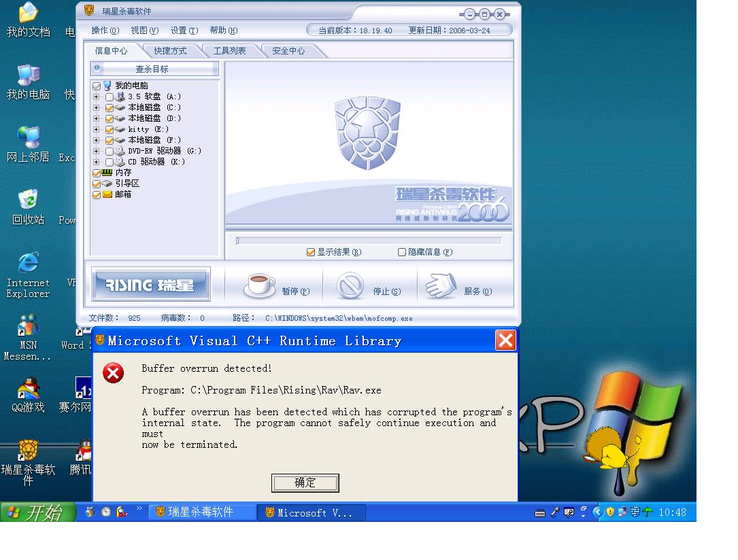Click the keyboard icon in taskbar
The height and width of the screenshot is (560, 738).
coord(540,513)
